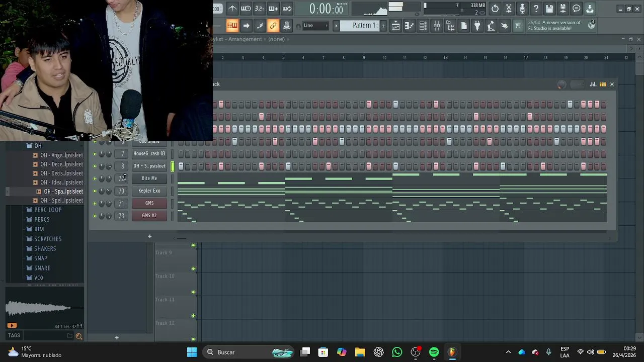Add new pattern with plus beside Pattern 1
The image size is (644, 362).
pyautogui.click(x=383, y=26)
